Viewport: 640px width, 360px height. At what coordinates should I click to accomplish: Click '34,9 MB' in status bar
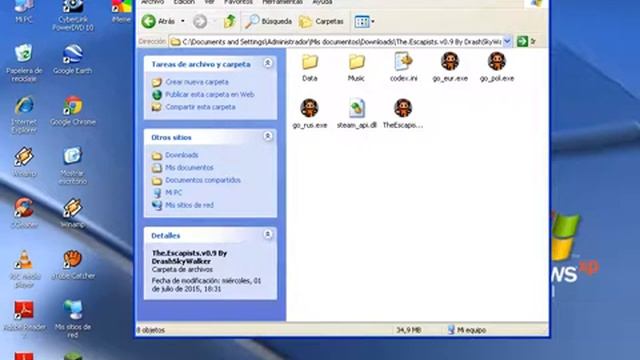pos(408,330)
